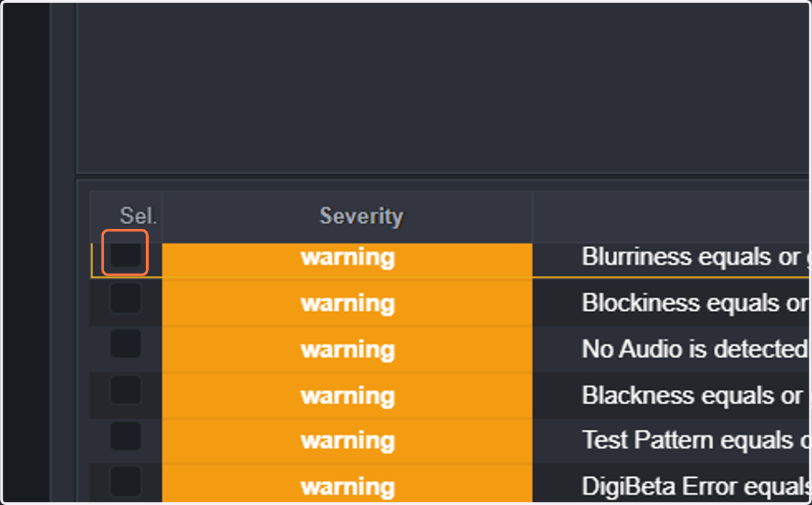Sort by the Severity column header
Image resolution: width=812 pixels, height=505 pixels.
(x=347, y=217)
